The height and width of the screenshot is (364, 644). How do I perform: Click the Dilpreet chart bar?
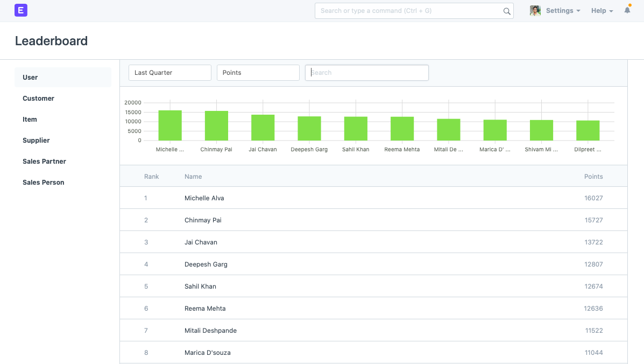click(x=588, y=131)
